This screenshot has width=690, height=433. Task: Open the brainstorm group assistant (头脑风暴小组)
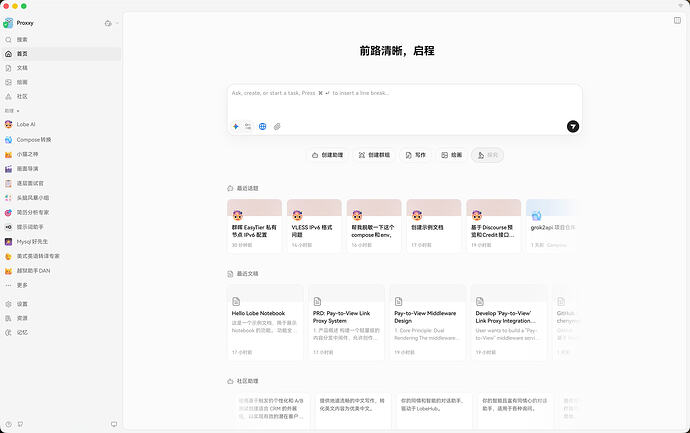61,198
